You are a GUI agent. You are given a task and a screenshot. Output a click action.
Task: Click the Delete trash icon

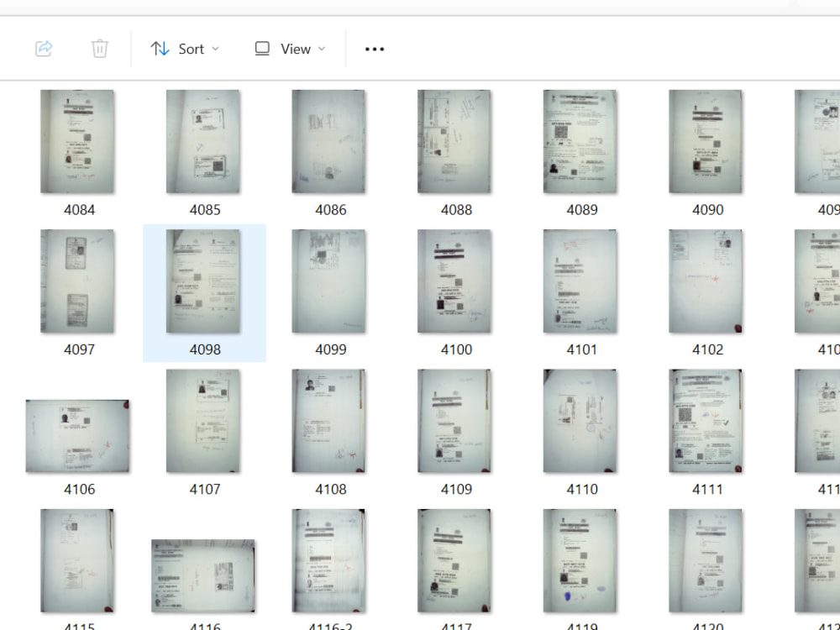point(100,49)
